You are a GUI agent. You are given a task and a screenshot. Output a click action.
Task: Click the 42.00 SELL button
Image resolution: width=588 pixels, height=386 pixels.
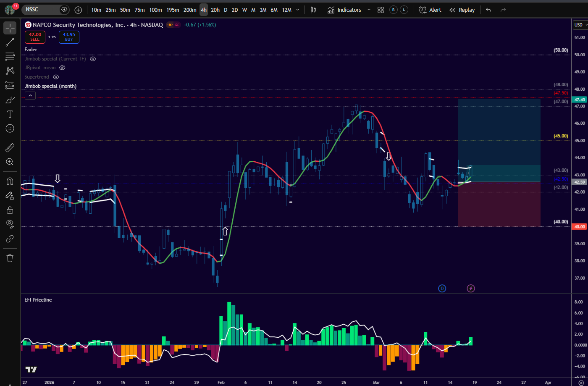pyautogui.click(x=35, y=37)
